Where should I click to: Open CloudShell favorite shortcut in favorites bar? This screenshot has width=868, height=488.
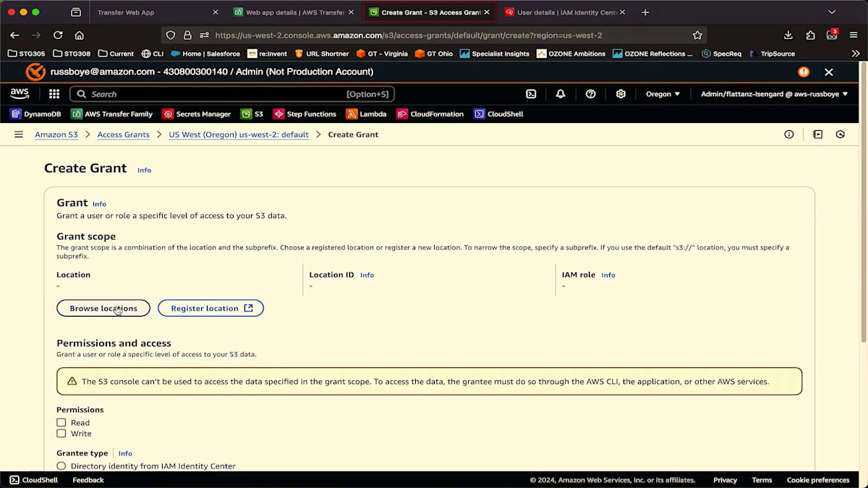pyautogui.click(x=498, y=114)
